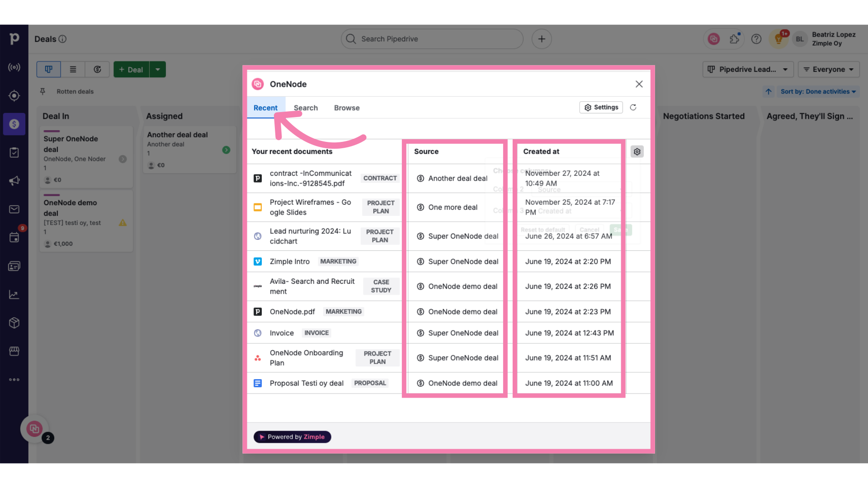Image resolution: width=868 pixels, height=488 pixels.
Task: Click the Search Pipedrive field
Action: pyautogui.click(x=432, y=39)
